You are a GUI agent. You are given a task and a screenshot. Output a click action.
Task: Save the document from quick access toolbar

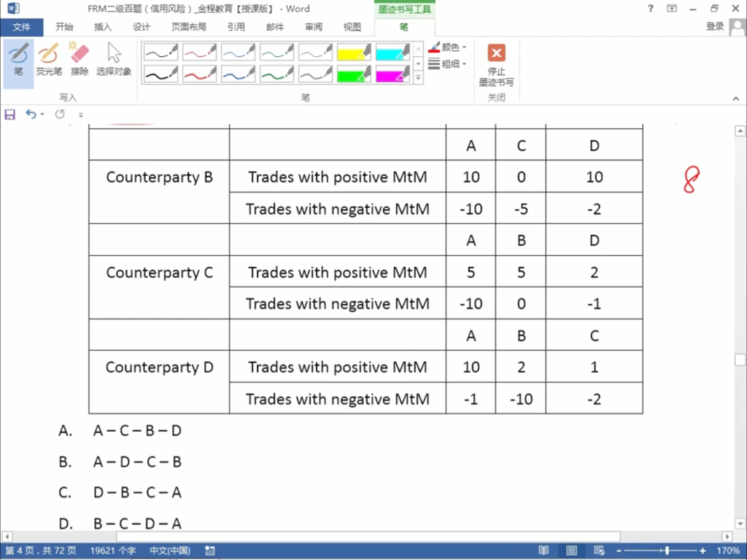point(10,114)
